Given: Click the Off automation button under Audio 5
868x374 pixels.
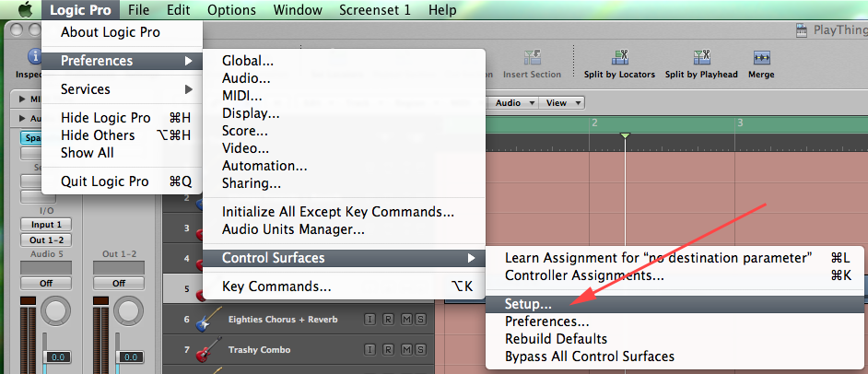Looking at the screenshot, I should pyautogui.click(x=45, y=283).
